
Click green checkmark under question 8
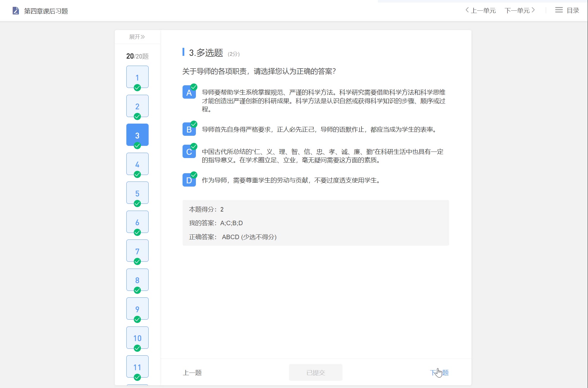click(x=137, y=290)
